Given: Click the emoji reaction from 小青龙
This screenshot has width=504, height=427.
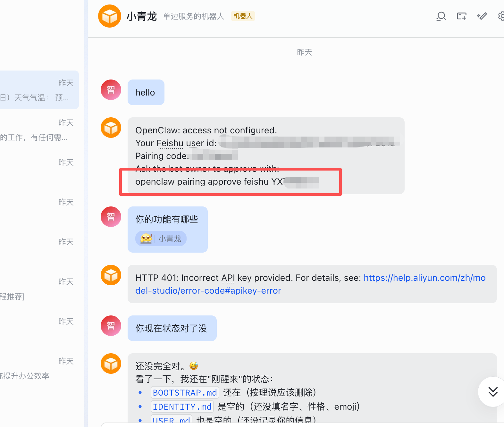Looking at the screenshot, I should tap(161, 239).
